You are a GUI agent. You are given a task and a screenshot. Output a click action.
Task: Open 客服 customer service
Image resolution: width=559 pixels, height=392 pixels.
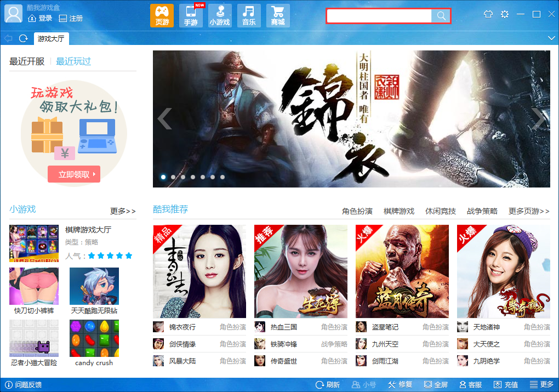coord(471,385)
